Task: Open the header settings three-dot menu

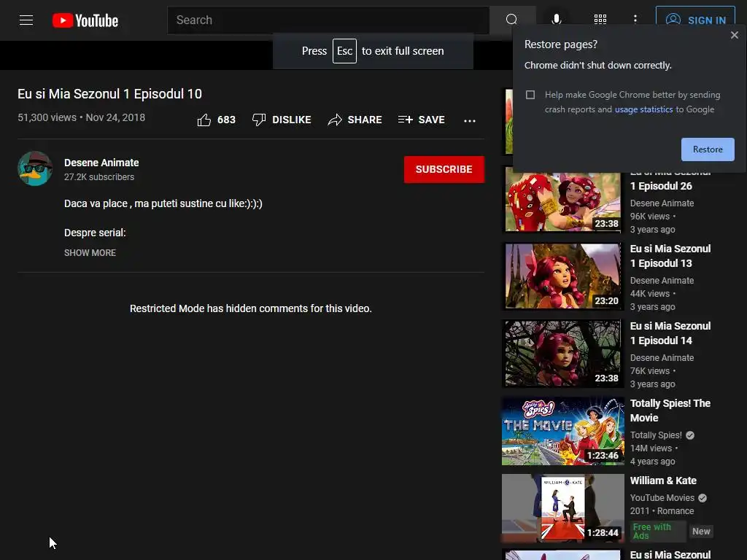Action: pyautogui.click(x=635, y=19)
